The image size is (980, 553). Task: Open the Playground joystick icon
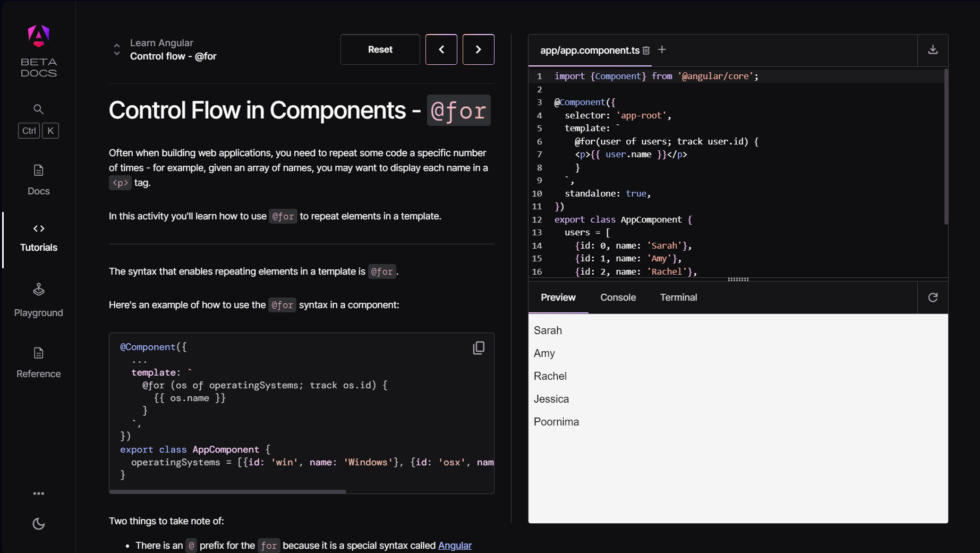[38, 290]
